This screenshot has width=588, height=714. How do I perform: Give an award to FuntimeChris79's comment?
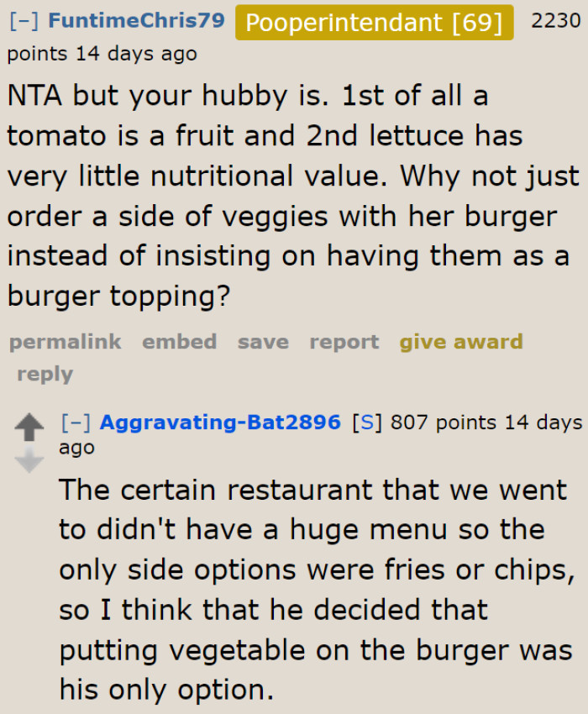(x=460, y=342)
